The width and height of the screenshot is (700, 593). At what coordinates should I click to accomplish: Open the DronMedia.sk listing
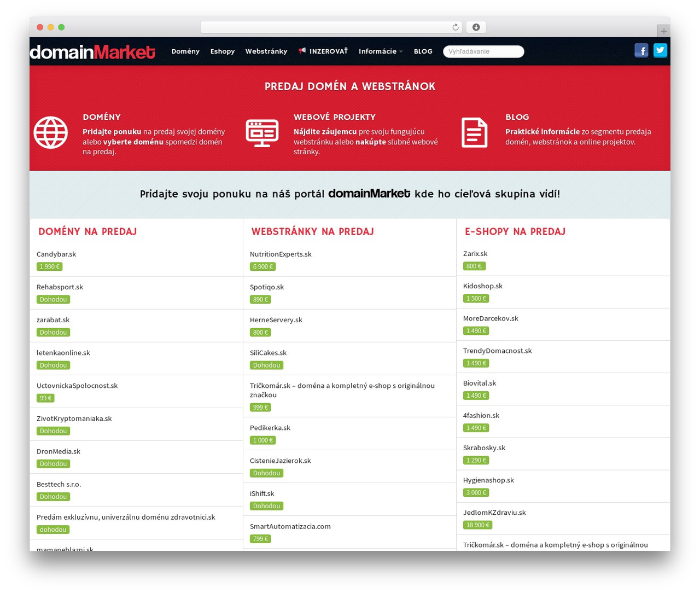coord(59,451)
